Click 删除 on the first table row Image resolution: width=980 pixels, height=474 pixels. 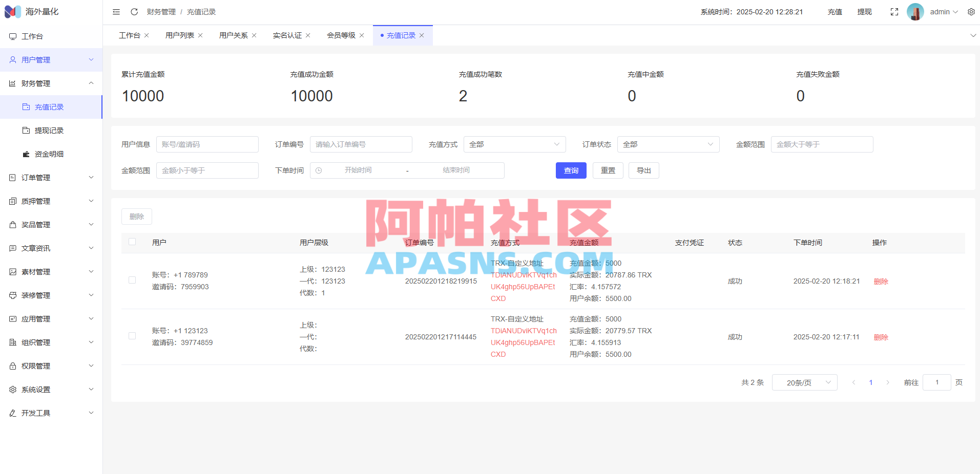click(x=880, y=281)
